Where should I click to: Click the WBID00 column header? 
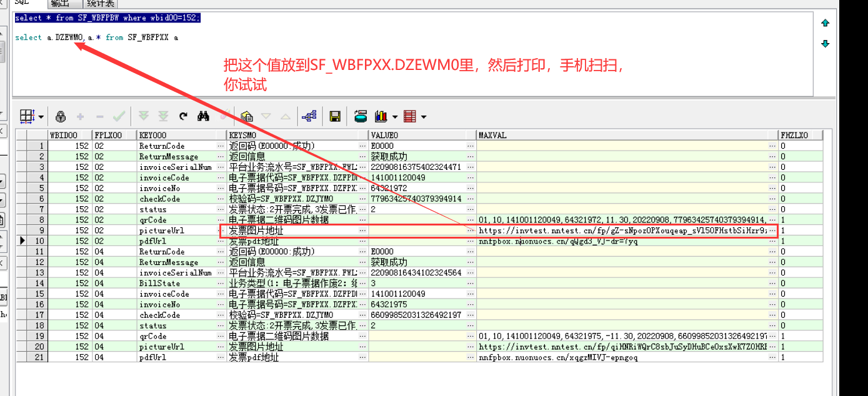click(69, 135)
